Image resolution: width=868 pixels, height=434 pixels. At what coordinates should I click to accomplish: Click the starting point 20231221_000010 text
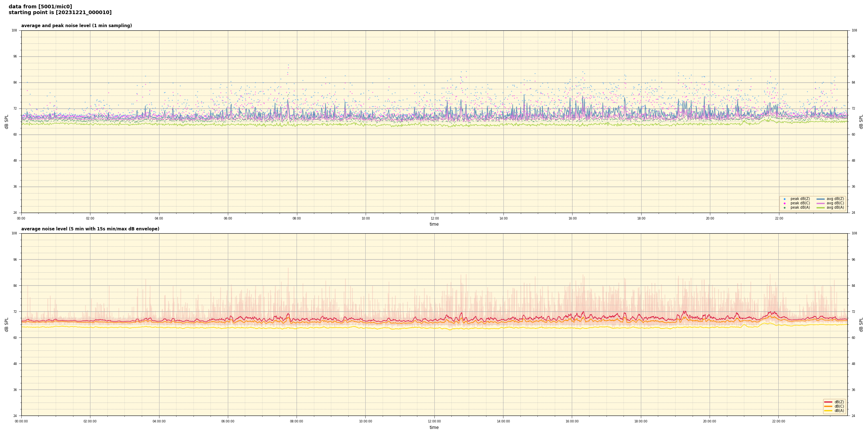click(60, 13)
